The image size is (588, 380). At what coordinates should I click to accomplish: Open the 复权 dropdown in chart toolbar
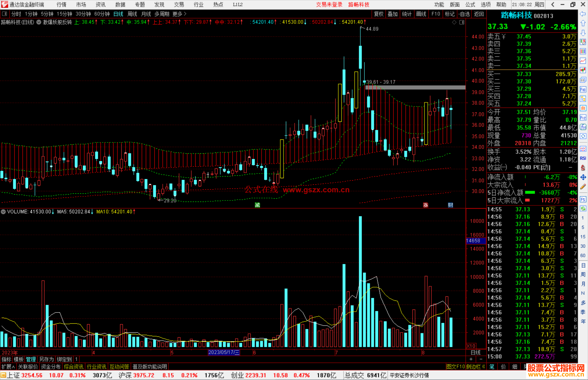click(378, 14)
